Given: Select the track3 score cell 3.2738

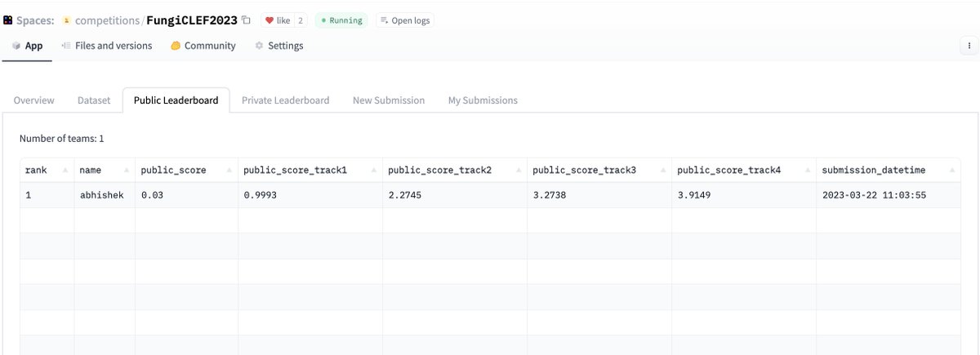Looking at the screenshot, I should [599, 195].
